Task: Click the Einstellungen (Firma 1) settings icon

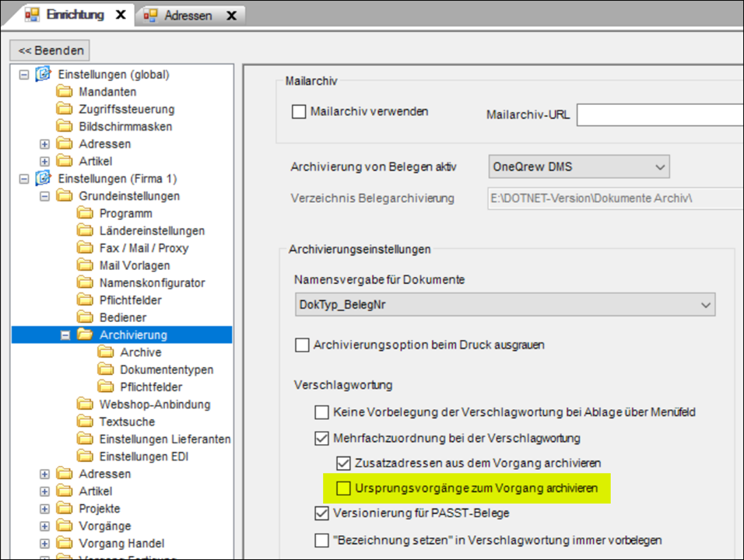Action: (x=44, y=179)
